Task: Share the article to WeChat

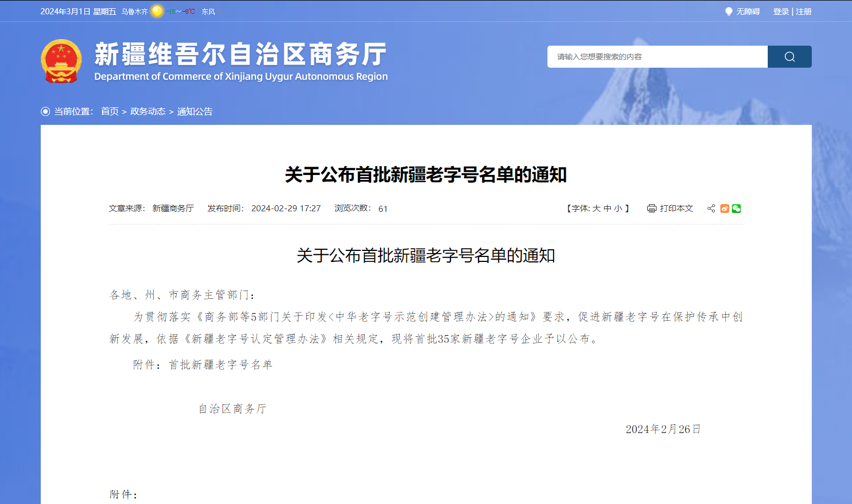Action: pos(736,209)
